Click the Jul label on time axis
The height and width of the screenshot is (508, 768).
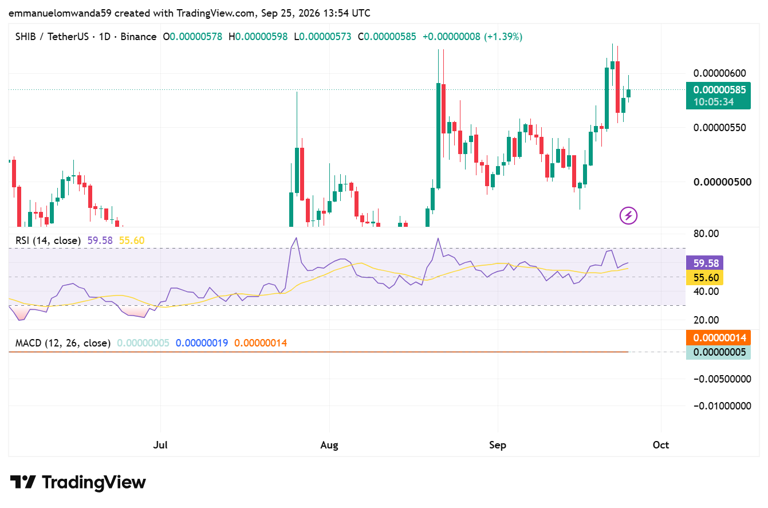[160, 445]
